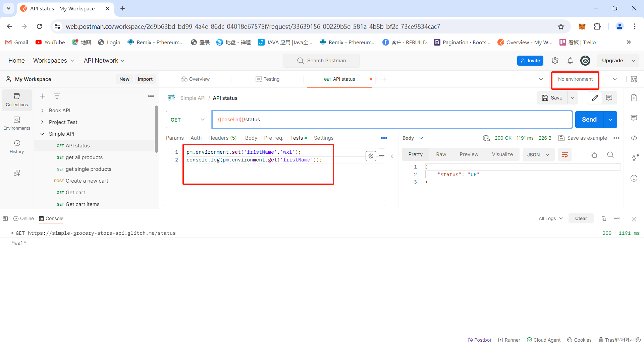
Task: Collapse Simple API collection
Action: [42, 134]
